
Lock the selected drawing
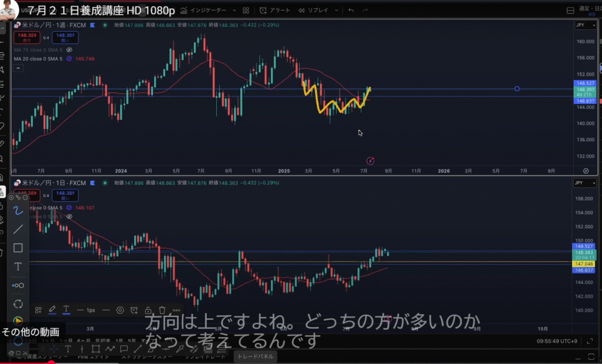(x=148, y=310)
